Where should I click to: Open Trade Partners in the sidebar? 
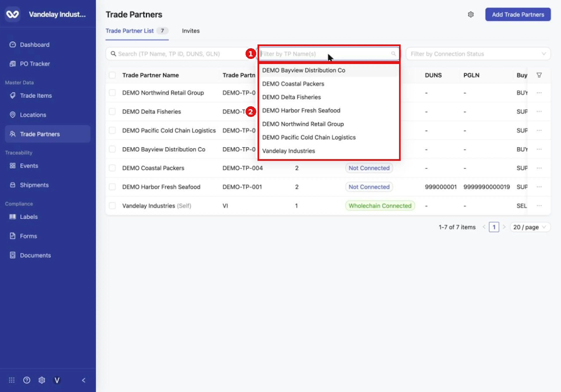tap(48, 134)
